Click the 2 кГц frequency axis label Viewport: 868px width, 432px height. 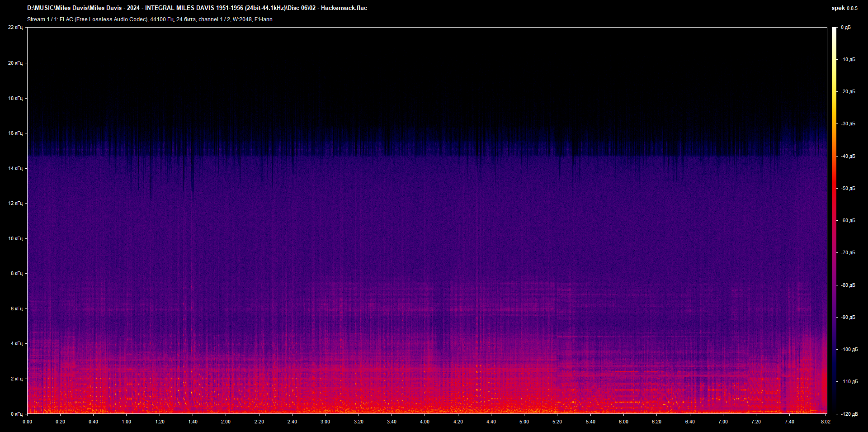pyautogui.click(x=16, y=379)
